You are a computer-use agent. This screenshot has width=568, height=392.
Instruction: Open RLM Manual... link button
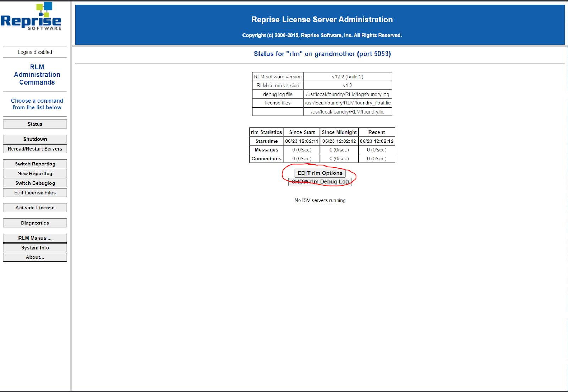[x=35, y=238]
